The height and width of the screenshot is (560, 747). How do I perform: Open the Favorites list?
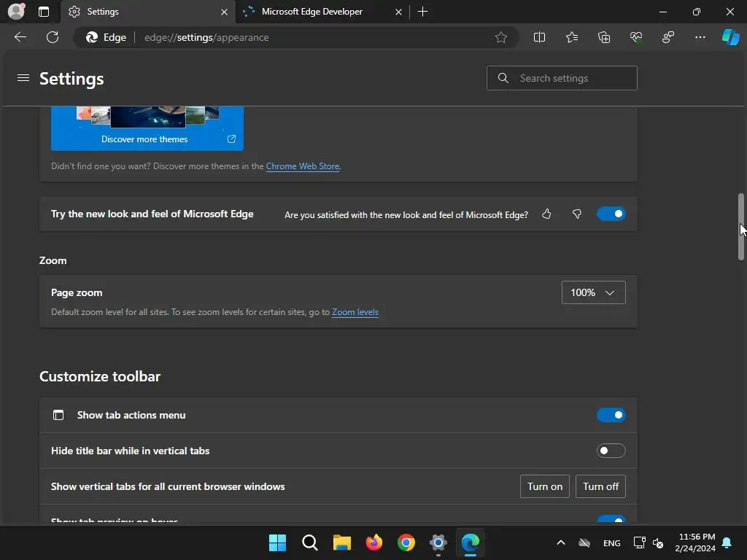[572, 37]
